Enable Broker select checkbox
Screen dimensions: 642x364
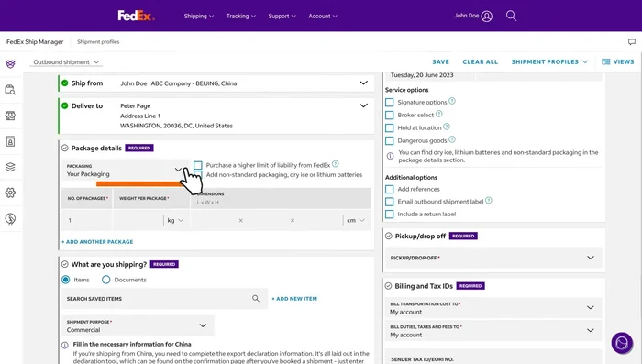click(390, 115)
